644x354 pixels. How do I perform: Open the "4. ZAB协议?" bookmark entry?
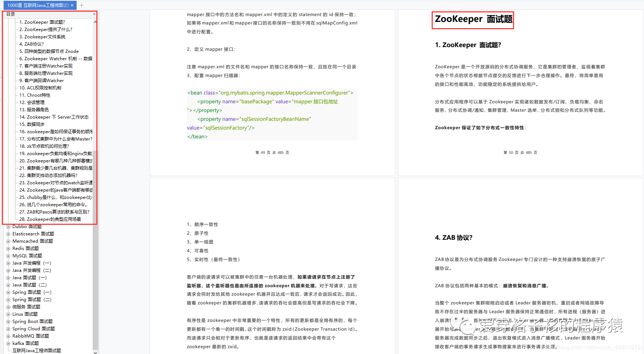coord(32,44)
